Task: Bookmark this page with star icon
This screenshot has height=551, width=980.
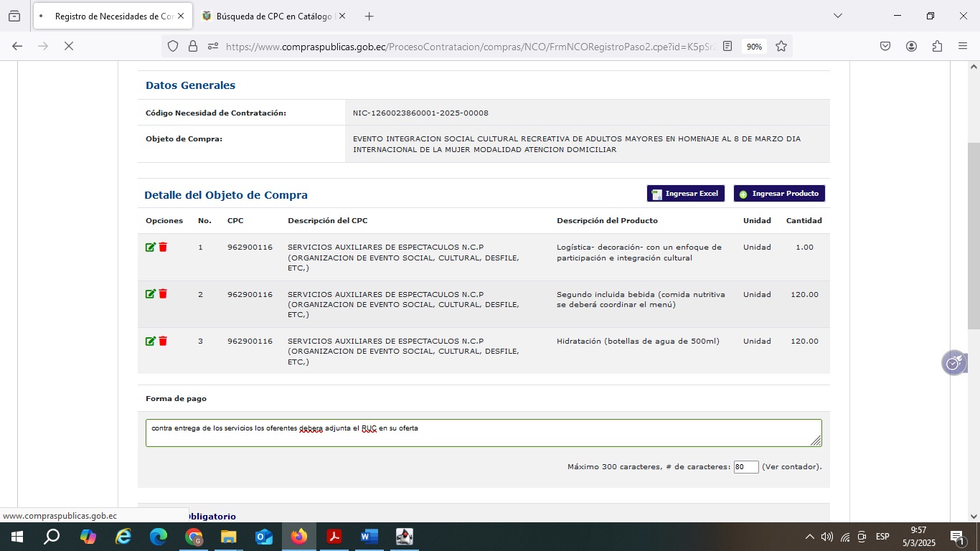Action: point(781,46)
